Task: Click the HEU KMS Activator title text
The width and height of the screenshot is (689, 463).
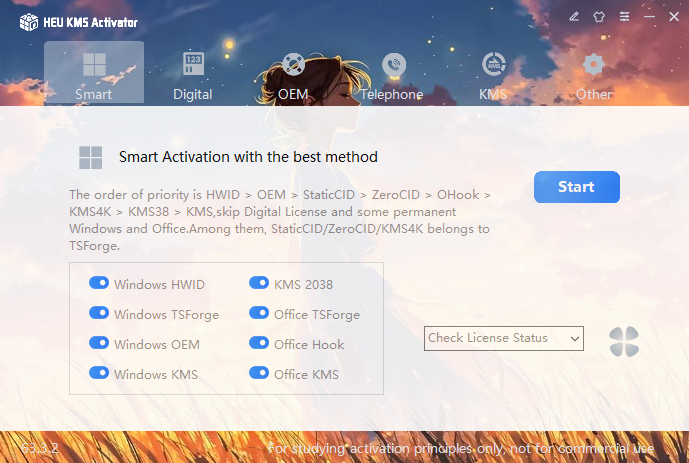Action: coord(91,22)
